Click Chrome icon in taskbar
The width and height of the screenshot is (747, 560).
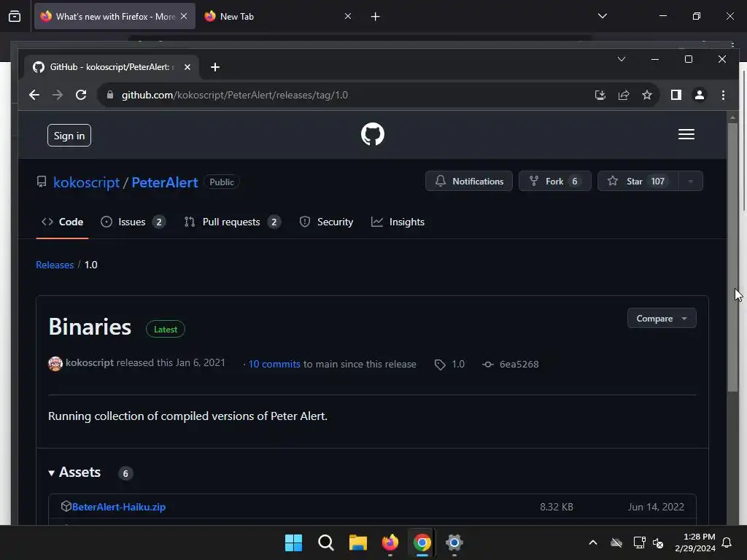(422, 542)
